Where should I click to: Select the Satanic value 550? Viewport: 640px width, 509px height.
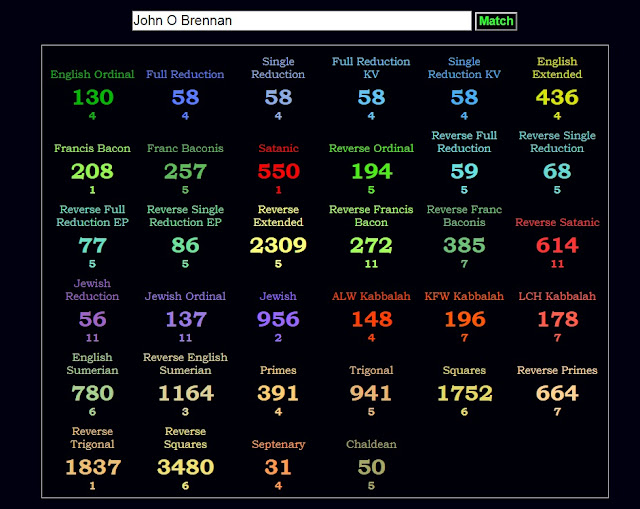pos(278,171)
